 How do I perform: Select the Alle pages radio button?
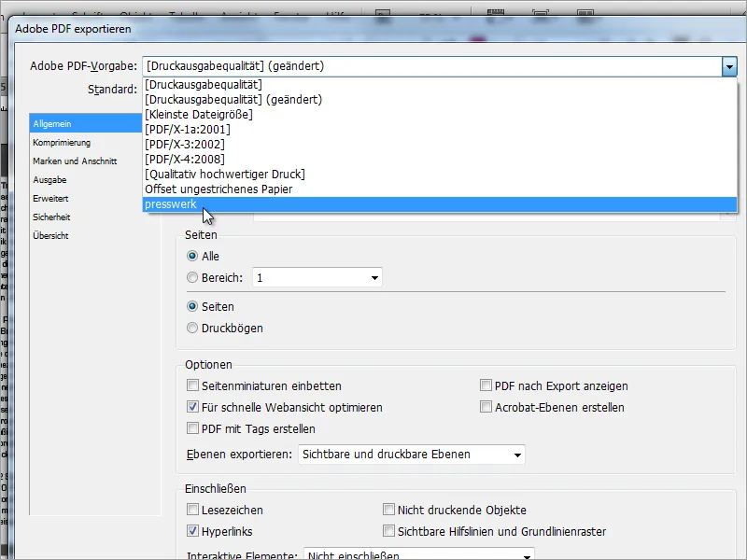(192, 256)
